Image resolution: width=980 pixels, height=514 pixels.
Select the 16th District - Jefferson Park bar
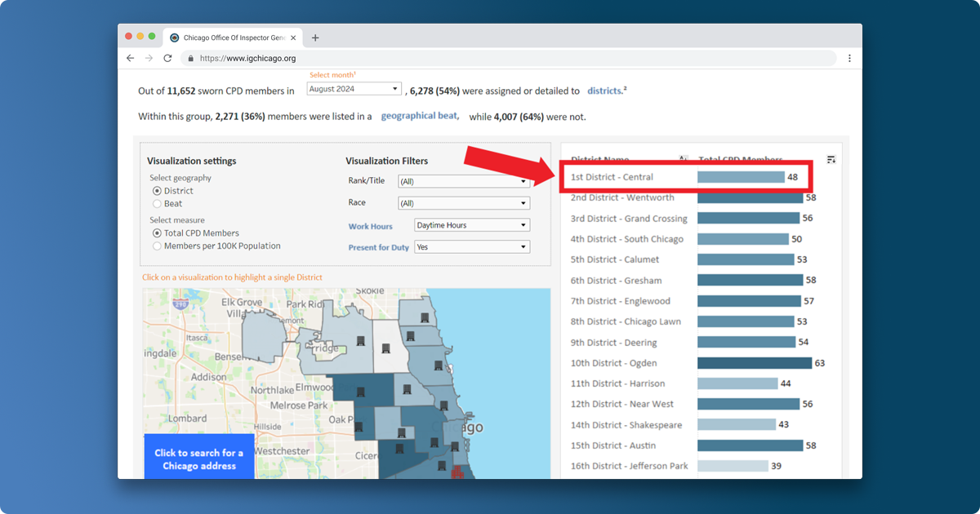(x=733, y=466)
